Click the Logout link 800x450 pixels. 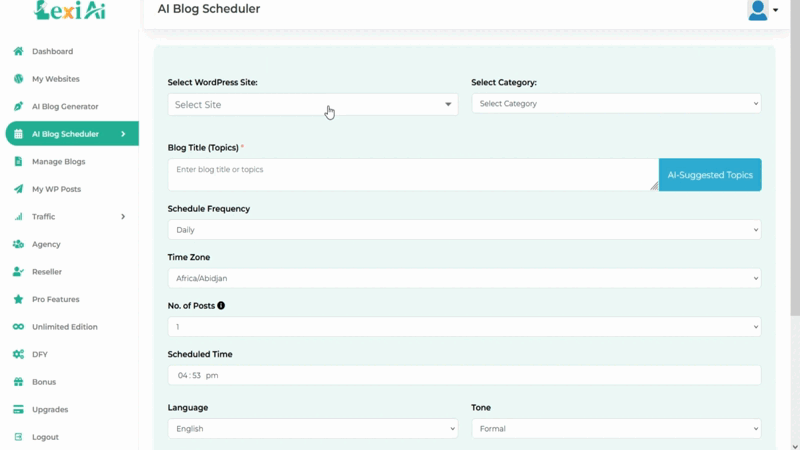(45, 437)
